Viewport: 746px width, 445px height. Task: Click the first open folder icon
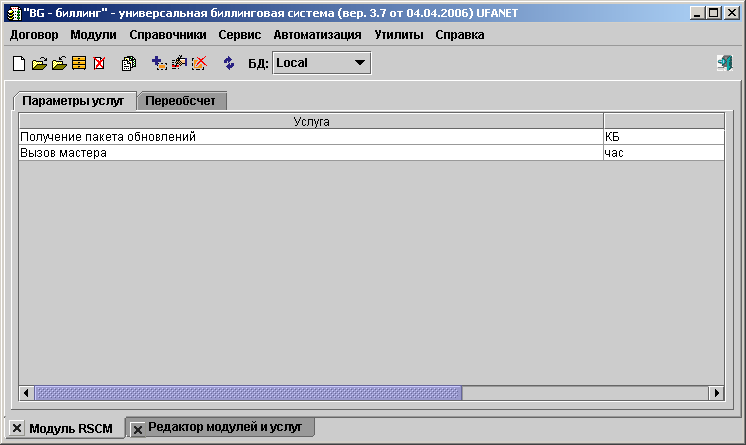(x=39, y=63)
